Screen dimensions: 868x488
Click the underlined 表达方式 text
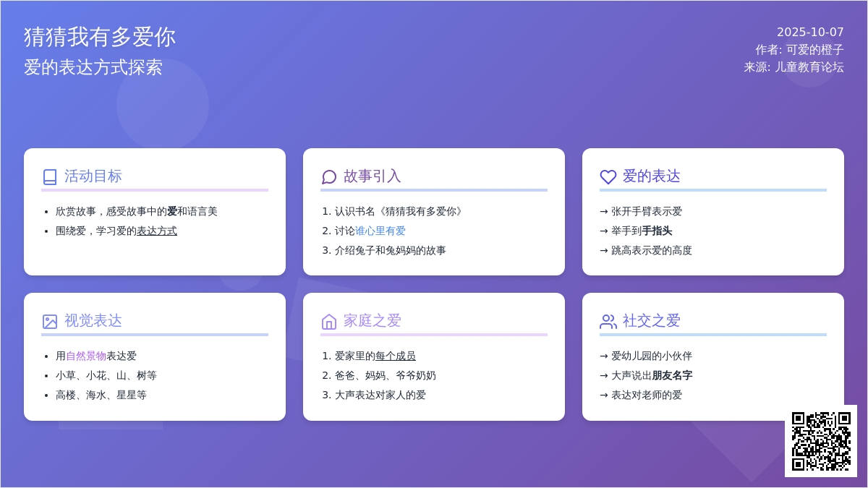click(157, 231)
